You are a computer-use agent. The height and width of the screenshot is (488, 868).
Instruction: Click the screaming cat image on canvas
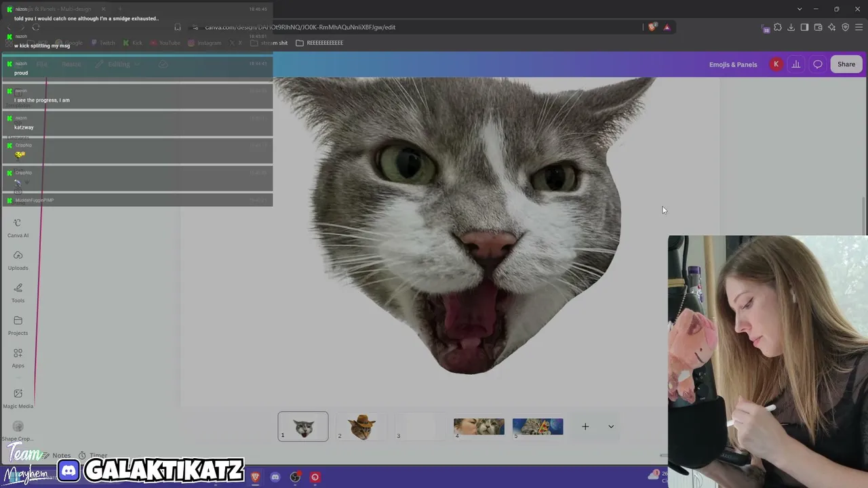467,224
